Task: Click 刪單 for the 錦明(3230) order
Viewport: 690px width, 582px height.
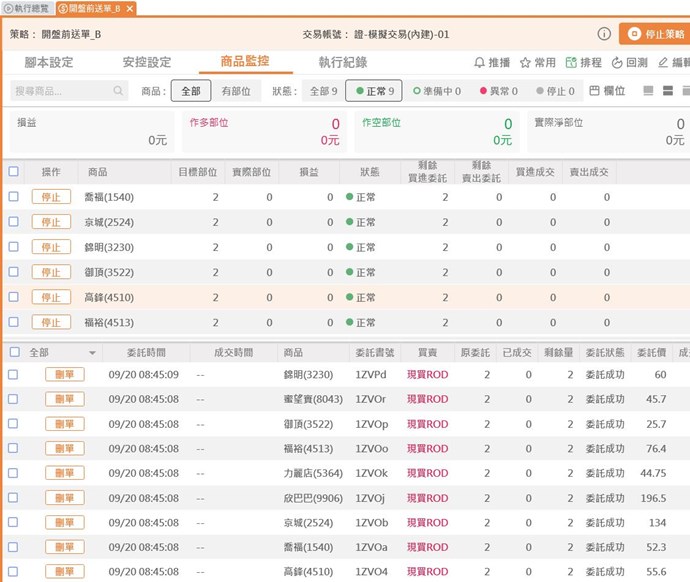Action: (65, 375)
